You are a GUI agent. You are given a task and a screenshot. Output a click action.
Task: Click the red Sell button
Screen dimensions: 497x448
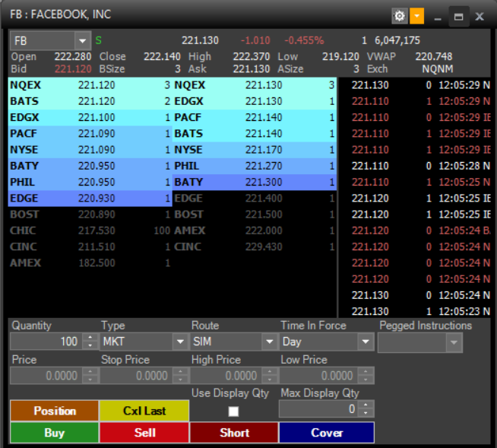144,433
